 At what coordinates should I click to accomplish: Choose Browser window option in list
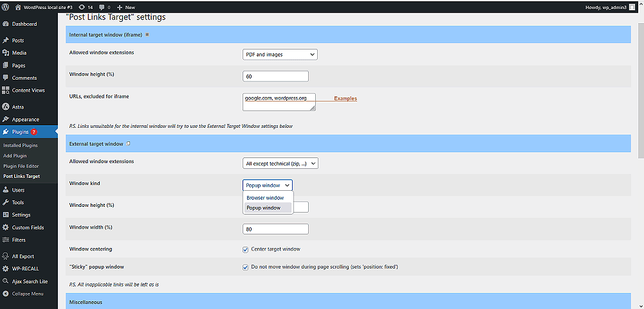(268, 198)
